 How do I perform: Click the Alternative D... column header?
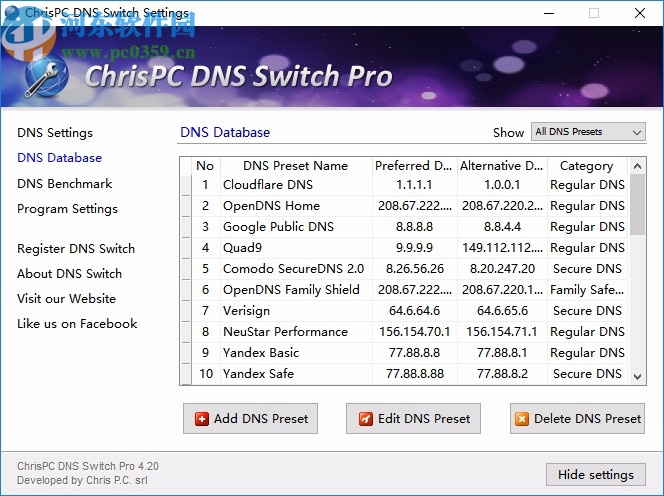502,166
